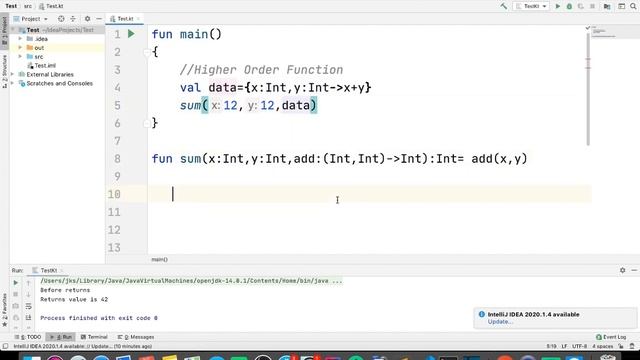The height and width of the screenshot is (360, 640).
Task: Toggle the Project side tool button
Action: (4, 31)
